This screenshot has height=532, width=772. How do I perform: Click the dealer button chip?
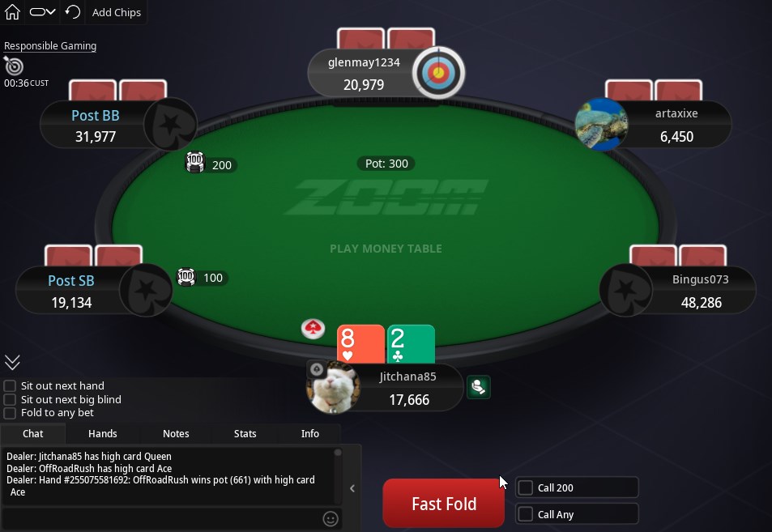[313, 329]
